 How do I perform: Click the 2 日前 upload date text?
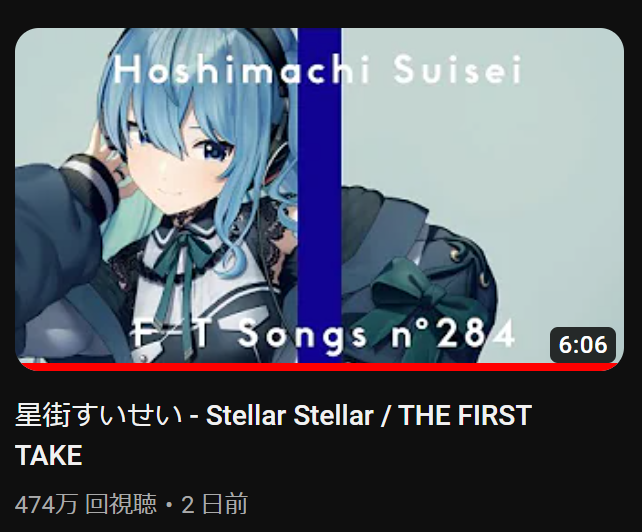(214, 504)
